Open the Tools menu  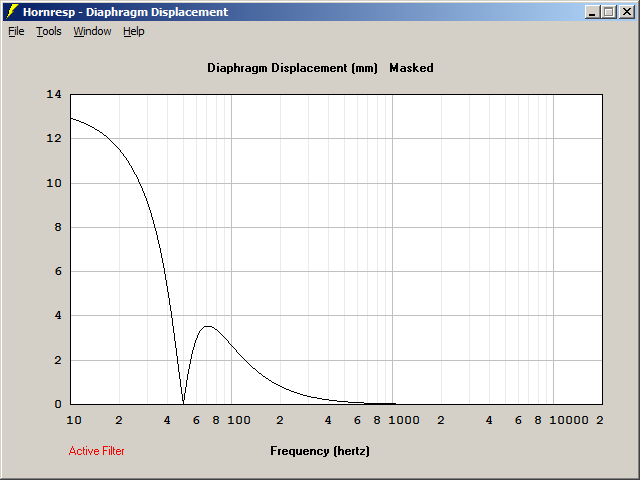pos(49,31)
